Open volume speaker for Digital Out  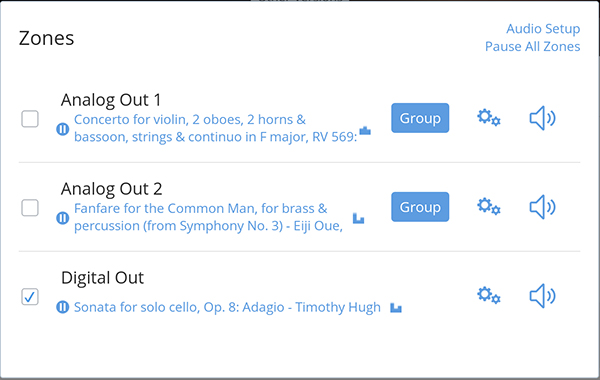pyautogui.click(x=543, y=296)
